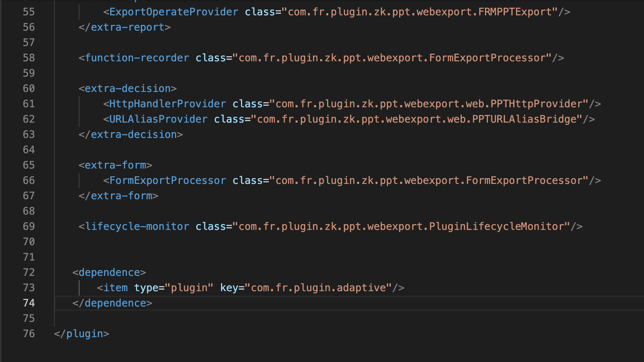
Task: Click the type attribute on the item tag
Action: 146,288
